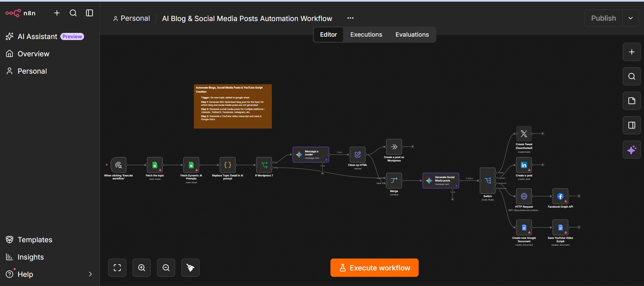Select the Fetch the topic node
644x286 pixels.
(155, 165)
